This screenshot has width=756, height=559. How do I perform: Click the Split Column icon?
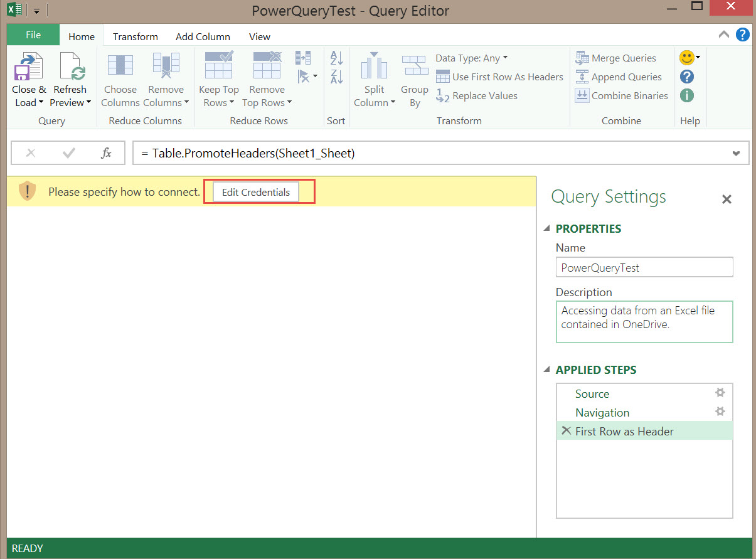pos(374,67)
